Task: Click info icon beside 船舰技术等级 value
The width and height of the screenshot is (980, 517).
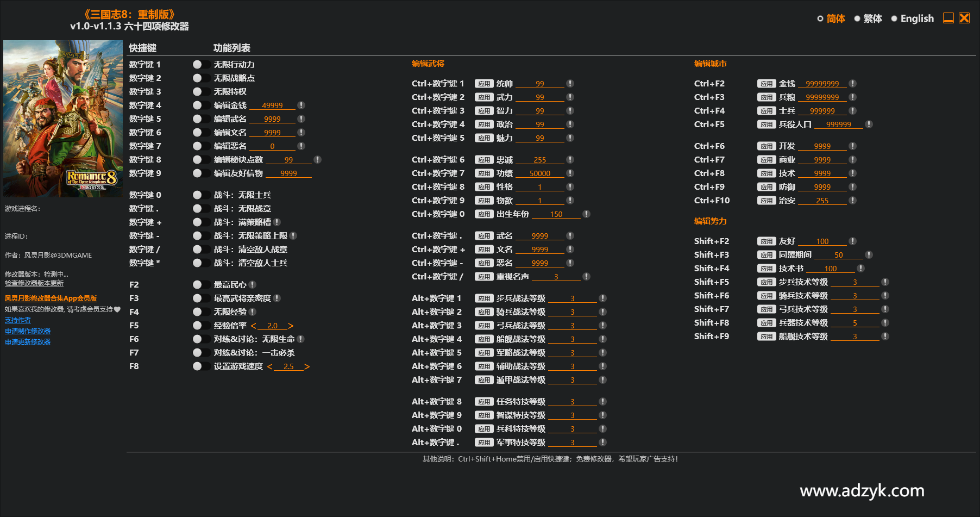Action: pyautogui.click(x=885, y=337)
